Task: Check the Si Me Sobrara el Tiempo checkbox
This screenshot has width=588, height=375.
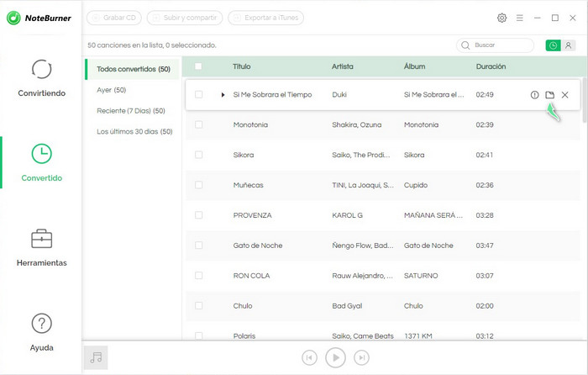Action: pos(199,95)
